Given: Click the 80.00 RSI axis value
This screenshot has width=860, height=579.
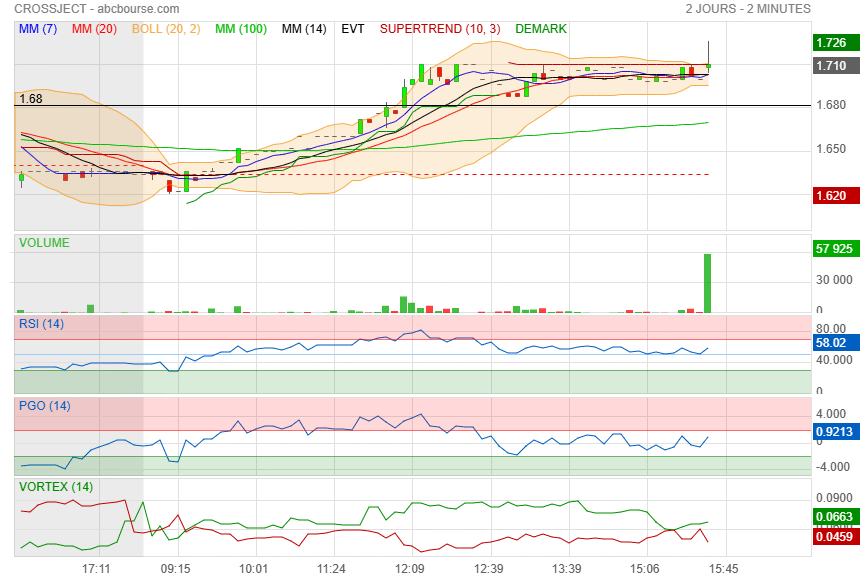Looking at the screenshot, I should point(831,329).
